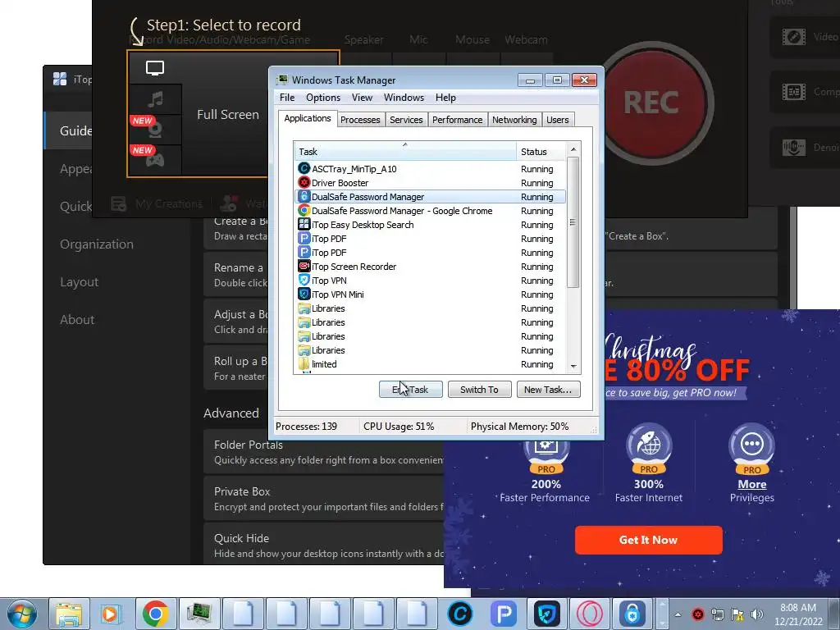Switch to the Performance tab
This screenshot has width=840, height=630.
pos(458,120)
